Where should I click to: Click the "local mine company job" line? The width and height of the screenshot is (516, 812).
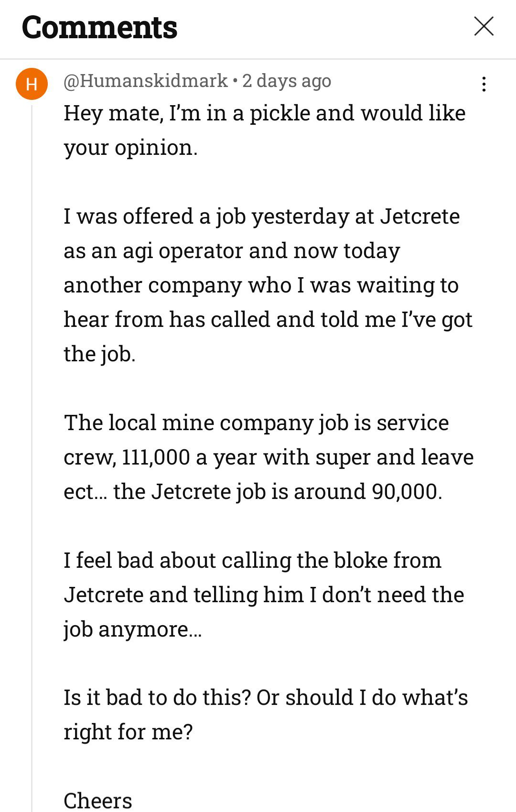(256, 423)
